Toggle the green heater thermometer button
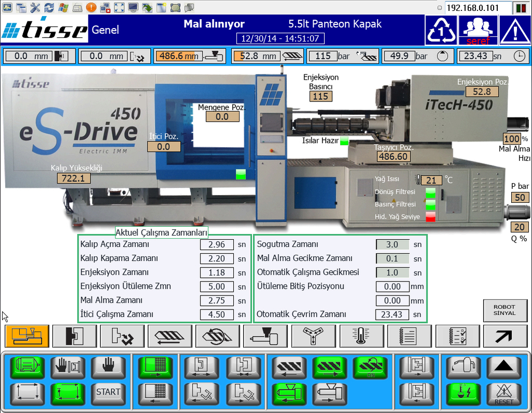 [463, 394]
